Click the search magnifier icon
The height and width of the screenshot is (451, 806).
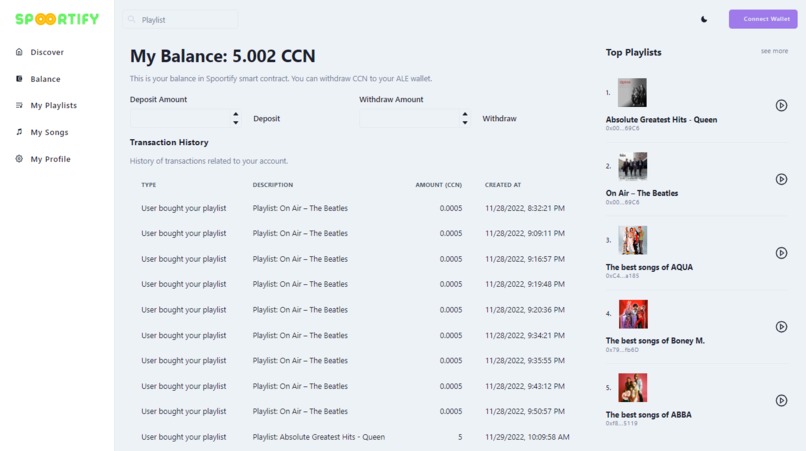click(x=132, y=20)
